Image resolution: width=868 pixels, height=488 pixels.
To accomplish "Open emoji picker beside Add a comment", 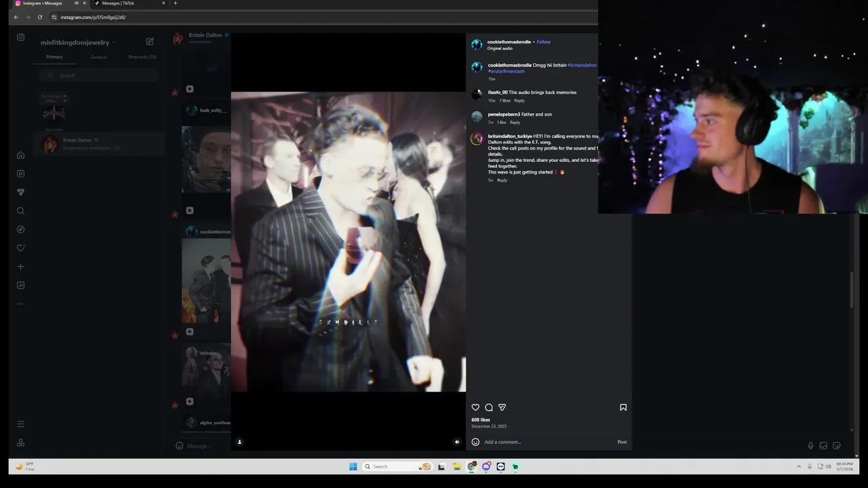I will click(475, 442).
